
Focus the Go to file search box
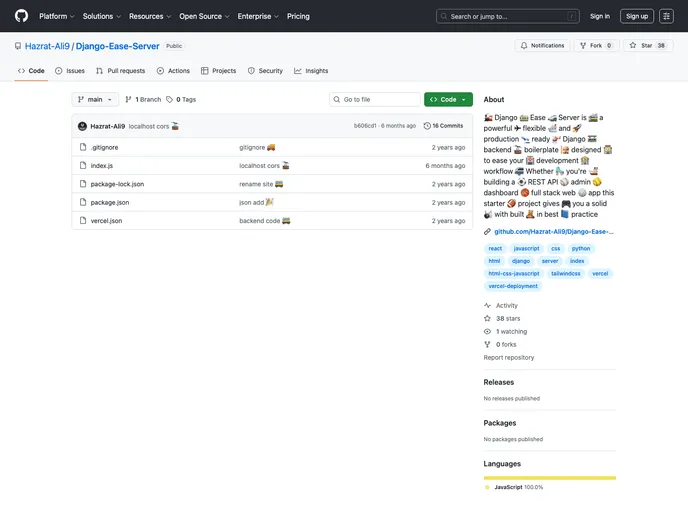tap(375, 100)
